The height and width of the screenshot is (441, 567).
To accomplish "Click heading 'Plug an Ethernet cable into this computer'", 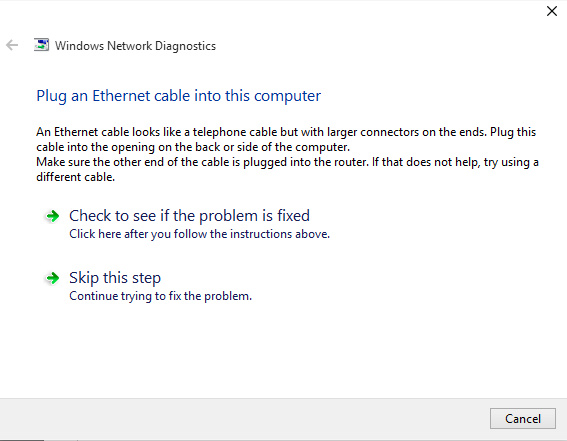I will tap(178, 96).
